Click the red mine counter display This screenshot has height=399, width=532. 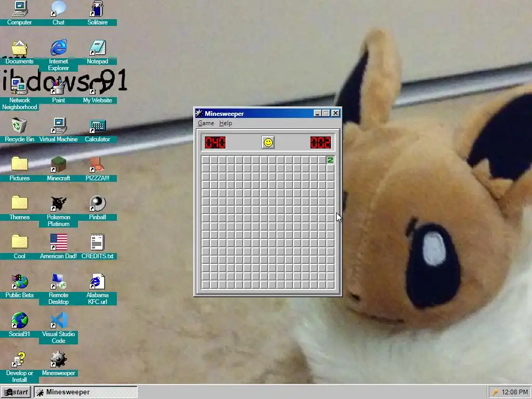pos(215,142)
